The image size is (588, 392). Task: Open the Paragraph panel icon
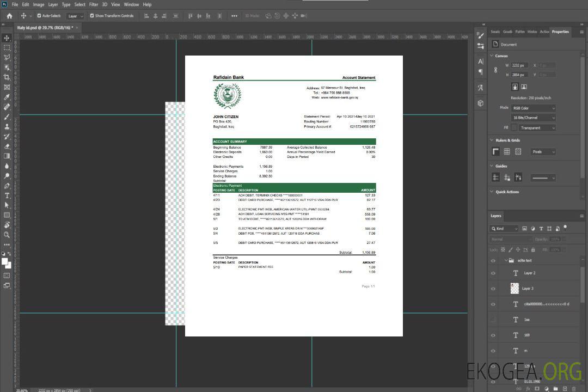[x=481, y=72]
